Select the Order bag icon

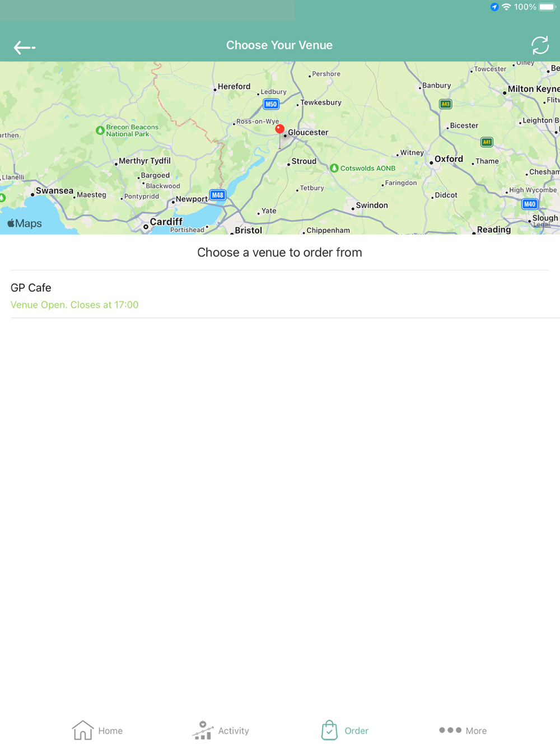329,730
